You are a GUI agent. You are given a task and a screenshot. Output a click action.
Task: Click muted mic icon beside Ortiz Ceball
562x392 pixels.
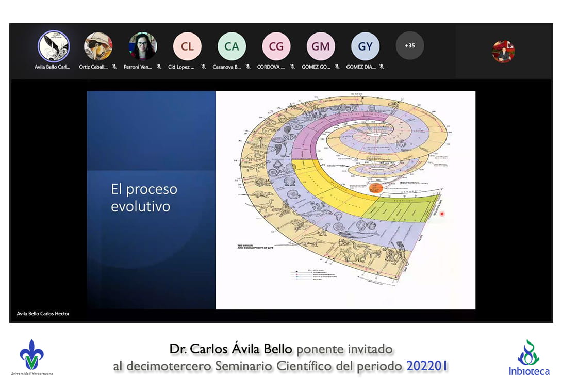(x=114, y=67)
